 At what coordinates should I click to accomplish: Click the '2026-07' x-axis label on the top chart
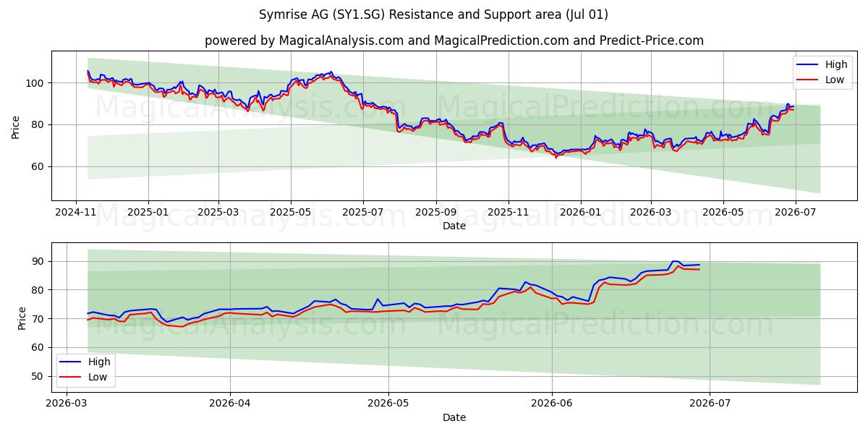(x=796, y=213)
